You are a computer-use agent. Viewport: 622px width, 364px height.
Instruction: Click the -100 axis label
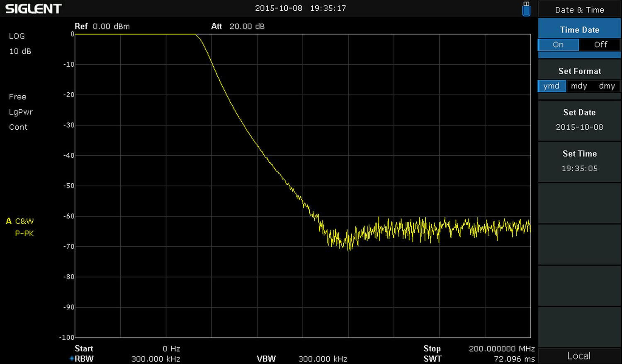(x=67, y=337)
